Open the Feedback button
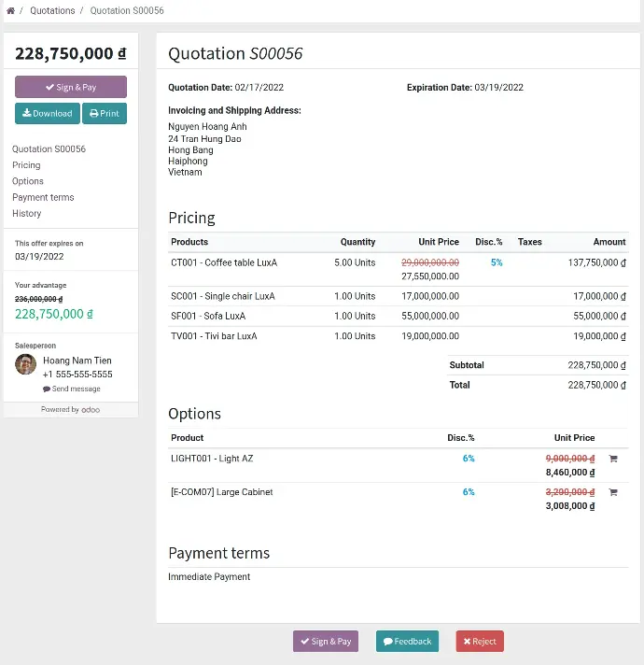The height and width of the screenshot is (665, 644). tap(407, 642)
